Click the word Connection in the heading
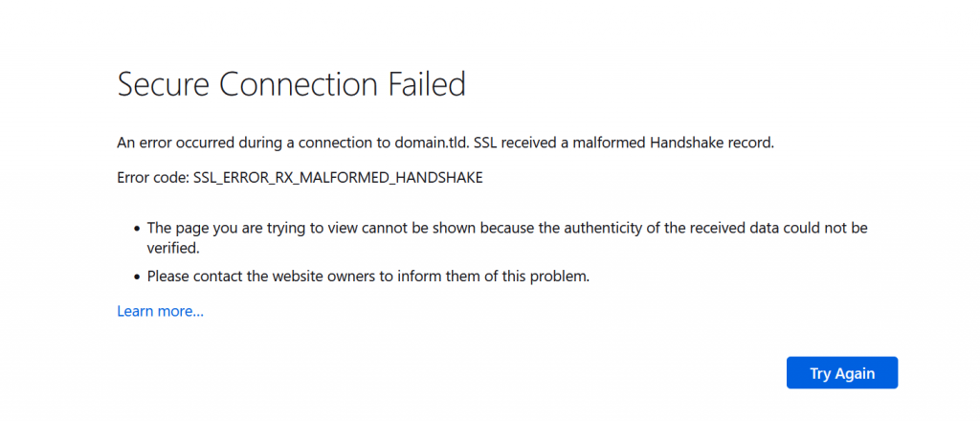 [x=299, y=85]
